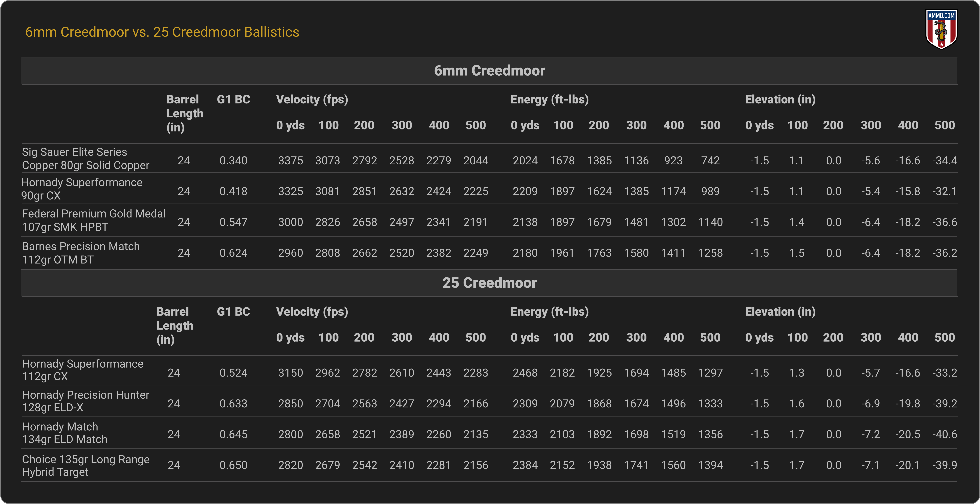980x504 pixels.
Task: Click elevation value -32.1
Action: (945, 191)
